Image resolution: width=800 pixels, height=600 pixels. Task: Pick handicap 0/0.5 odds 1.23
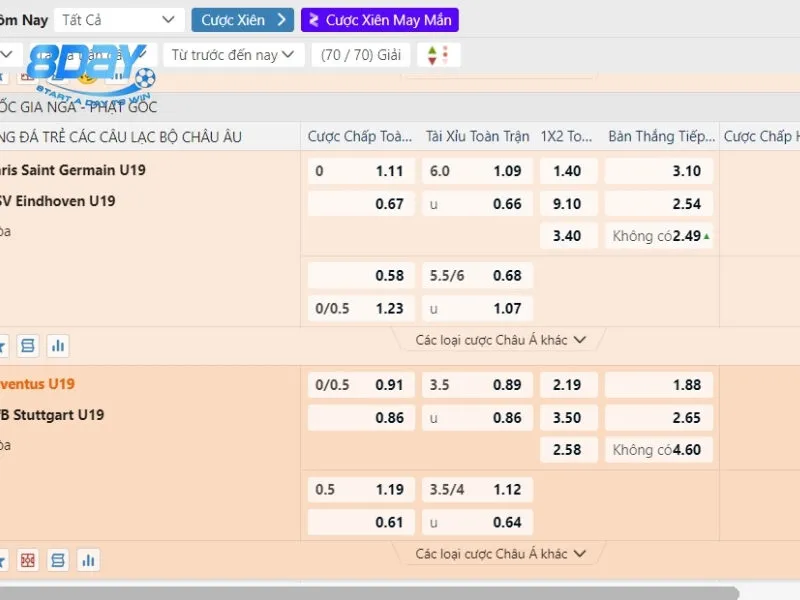tap(361, 308)
